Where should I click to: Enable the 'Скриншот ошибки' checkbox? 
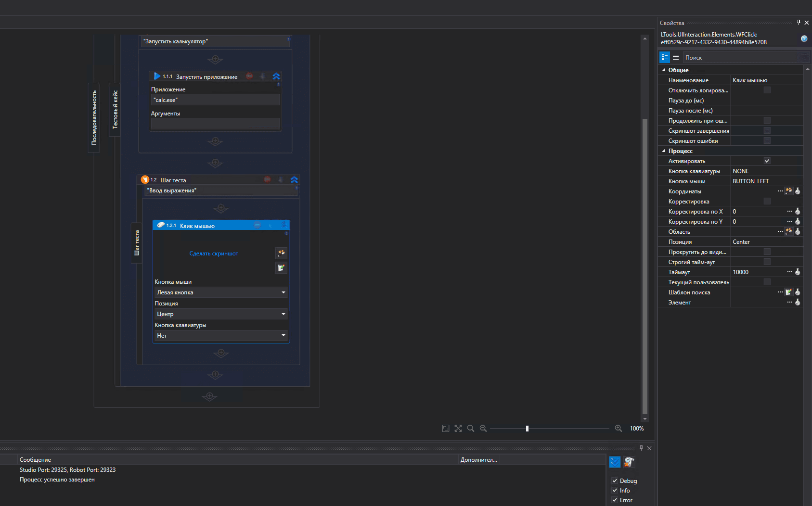[x=767, y=140]
